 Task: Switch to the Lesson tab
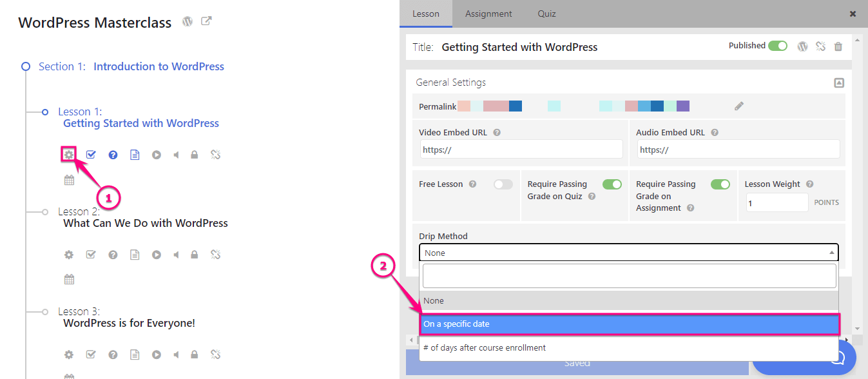(x=426, y=14)
